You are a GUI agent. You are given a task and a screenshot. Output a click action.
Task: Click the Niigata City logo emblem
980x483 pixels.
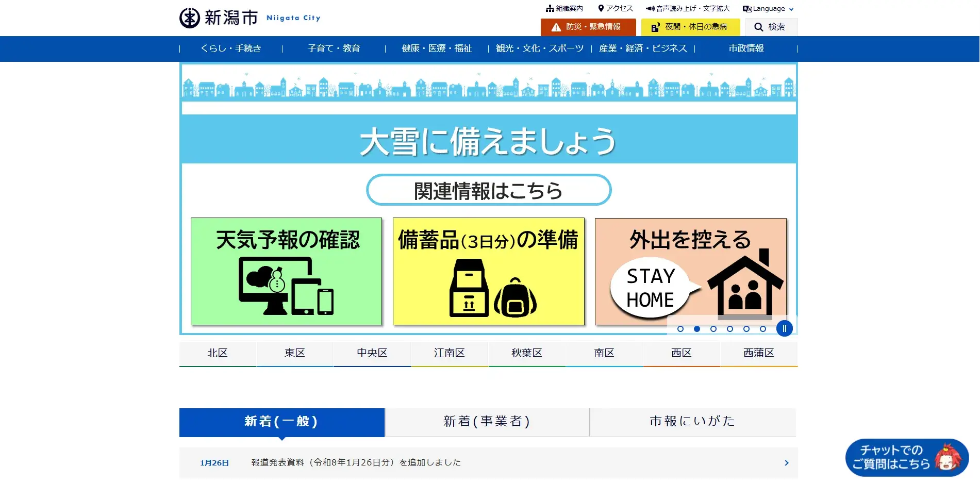tap(189, 18)
